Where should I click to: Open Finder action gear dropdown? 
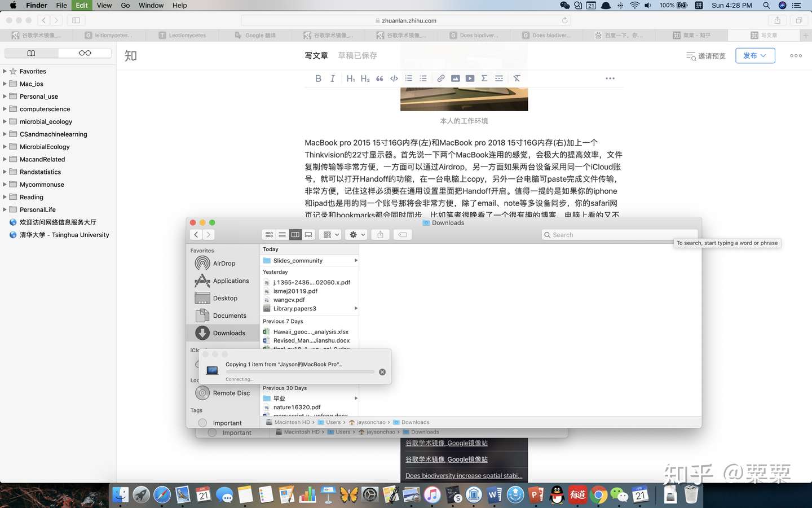(x=357, y=235)
